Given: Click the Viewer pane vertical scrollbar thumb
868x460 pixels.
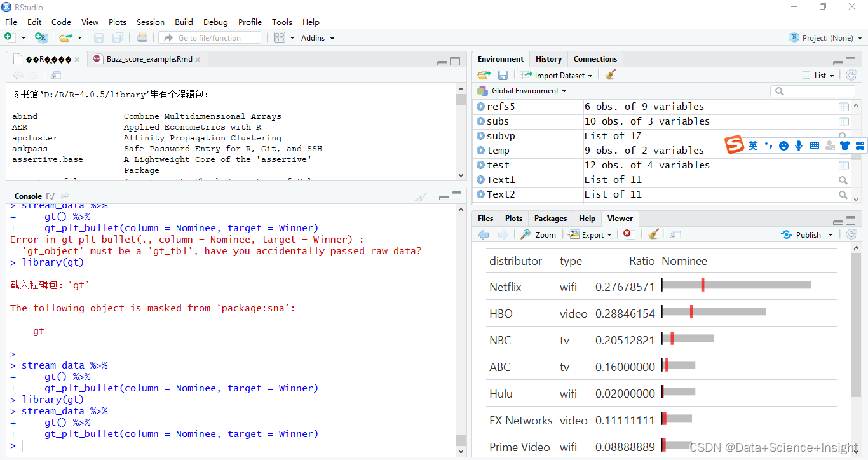Looking at the screenshot, I should pos(857,324).
